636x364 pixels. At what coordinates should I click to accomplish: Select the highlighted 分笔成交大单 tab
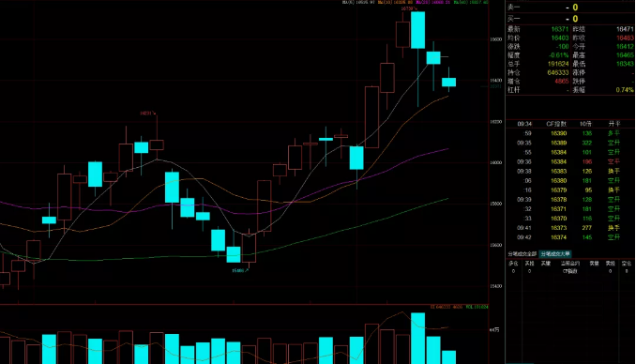(555, 254)
